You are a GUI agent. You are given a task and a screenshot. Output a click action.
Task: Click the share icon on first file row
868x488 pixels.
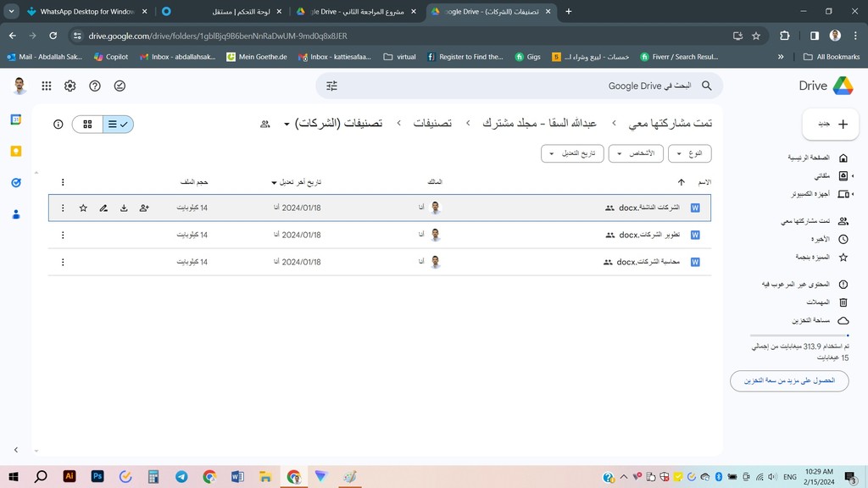tap(144, 208)
